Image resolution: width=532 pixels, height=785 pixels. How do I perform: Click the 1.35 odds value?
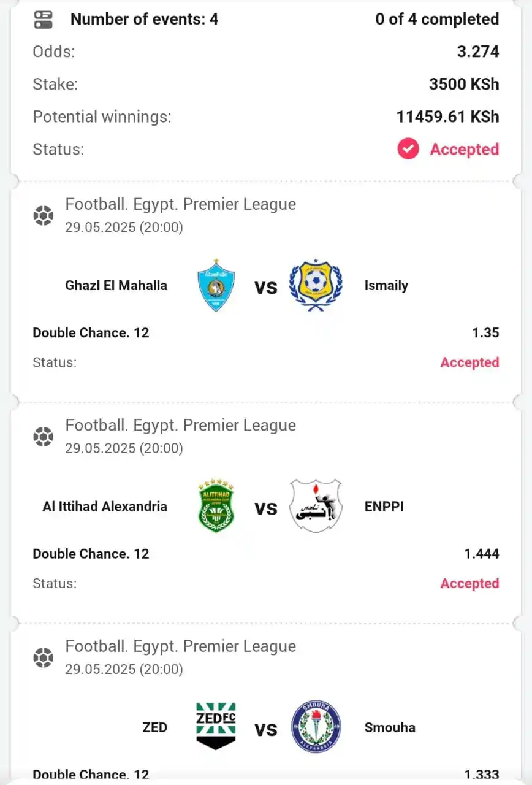[x=485, y=333]
